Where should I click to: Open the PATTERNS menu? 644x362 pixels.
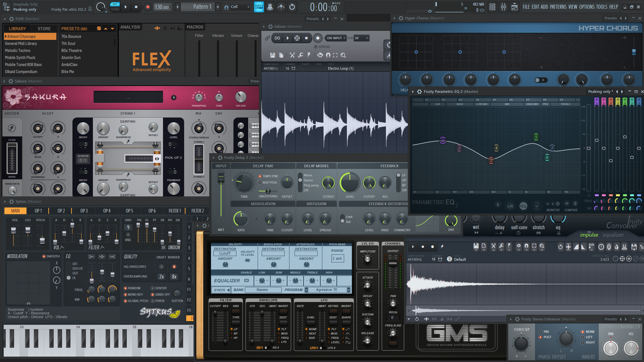point(558,7)
